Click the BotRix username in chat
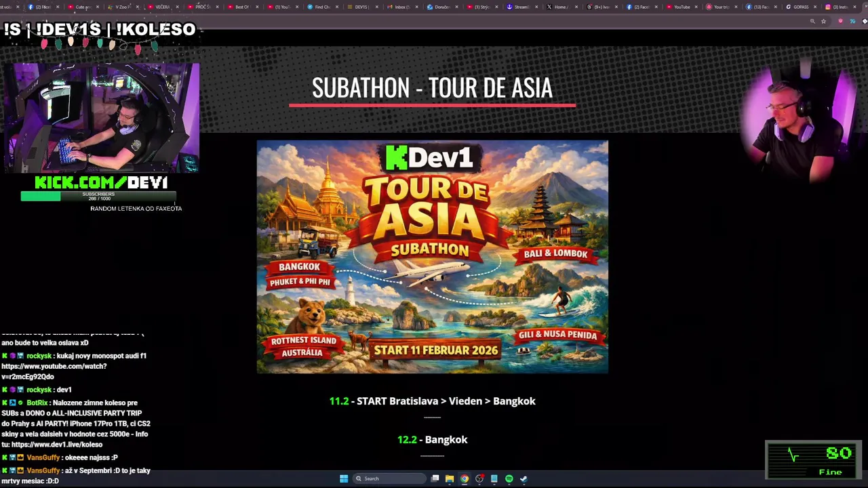This screenshot has height=488, width=868. 37,403
